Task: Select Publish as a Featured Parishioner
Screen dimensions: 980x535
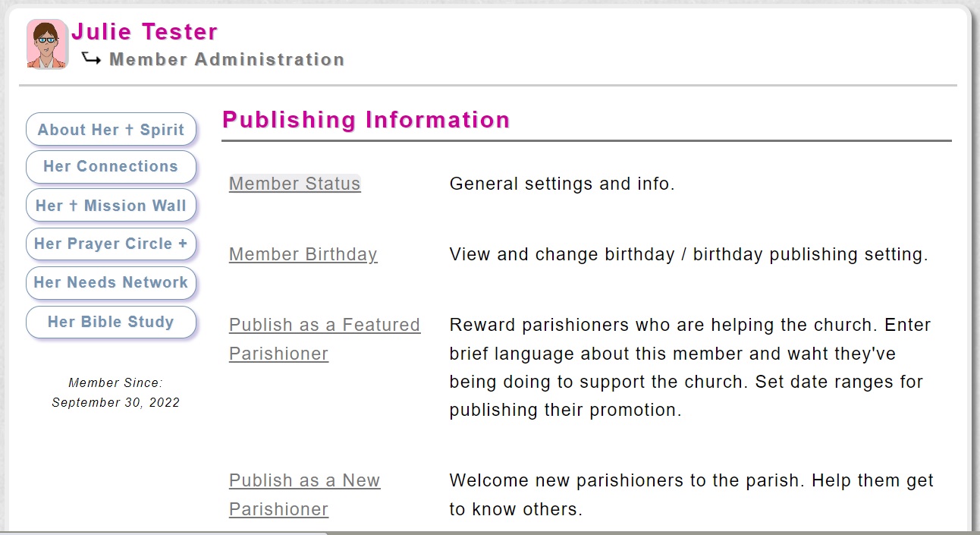Action: click(325, 339)
